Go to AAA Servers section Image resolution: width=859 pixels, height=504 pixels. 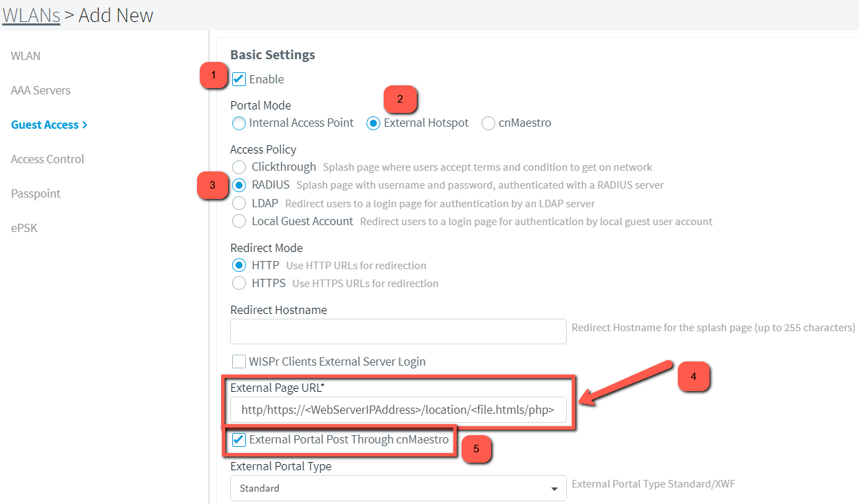click(41, 90)
